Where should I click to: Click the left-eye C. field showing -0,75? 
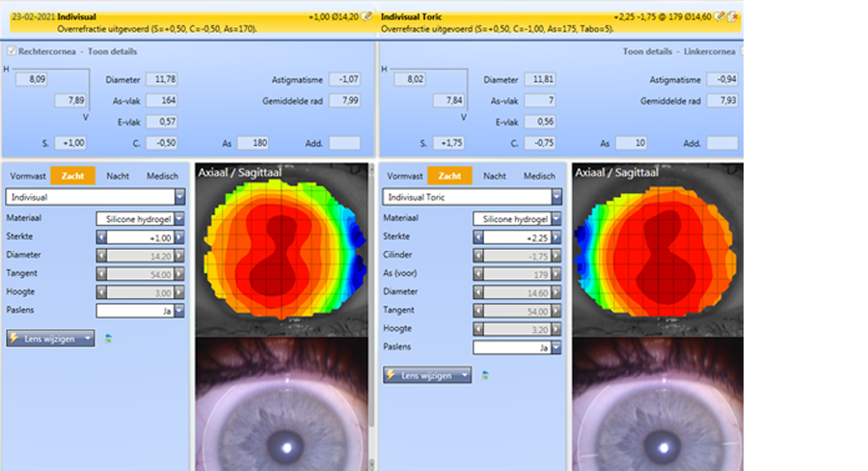coord(540,143)
